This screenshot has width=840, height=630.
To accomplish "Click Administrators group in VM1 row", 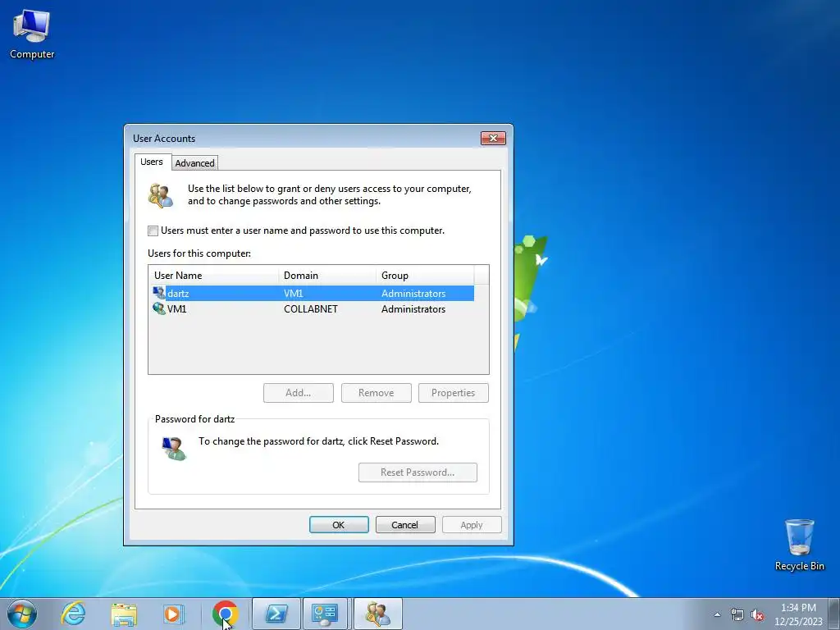I will [x=413, y=309].
